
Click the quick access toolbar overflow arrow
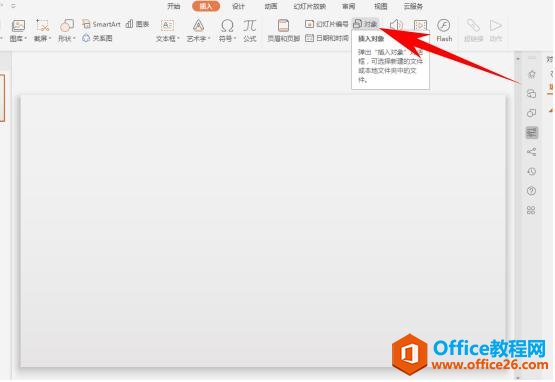[14, 6]
